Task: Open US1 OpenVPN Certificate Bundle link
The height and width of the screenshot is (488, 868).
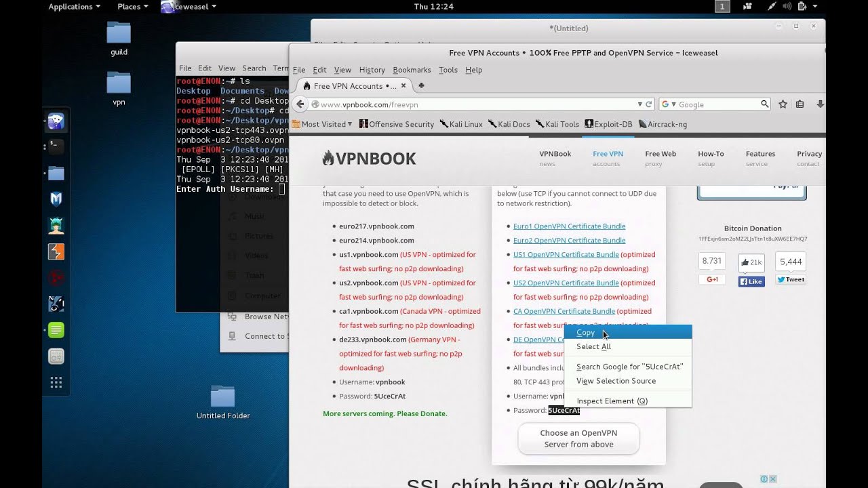Action: tap(566, 255)
